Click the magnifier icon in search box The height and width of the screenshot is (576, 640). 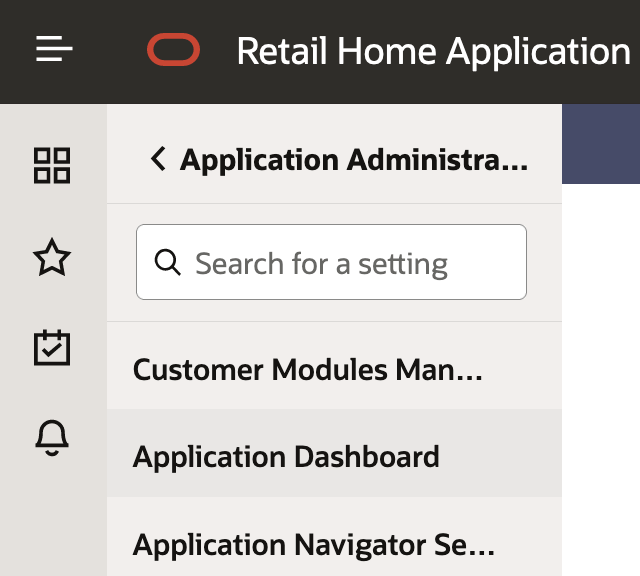tap(167, 262)
